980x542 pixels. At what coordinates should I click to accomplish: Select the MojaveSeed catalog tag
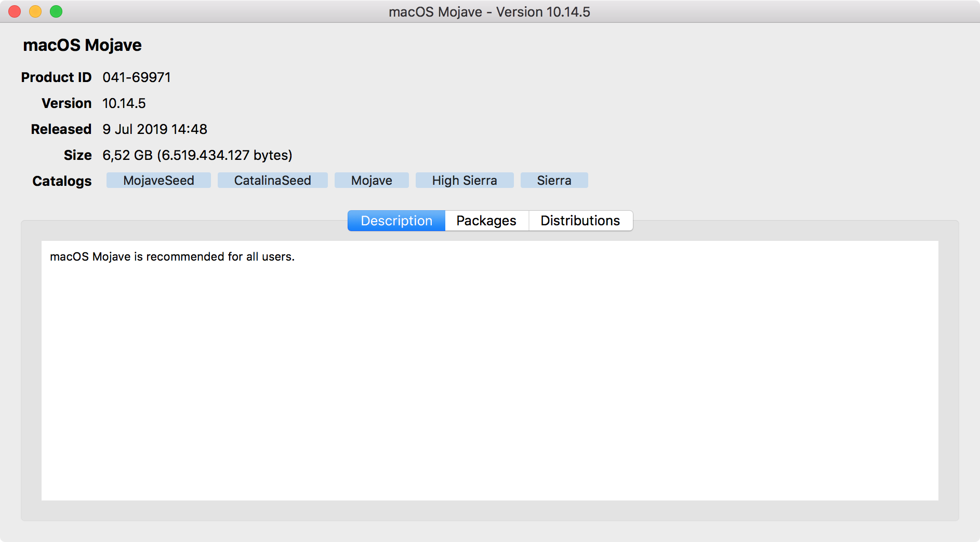[158, 180]
